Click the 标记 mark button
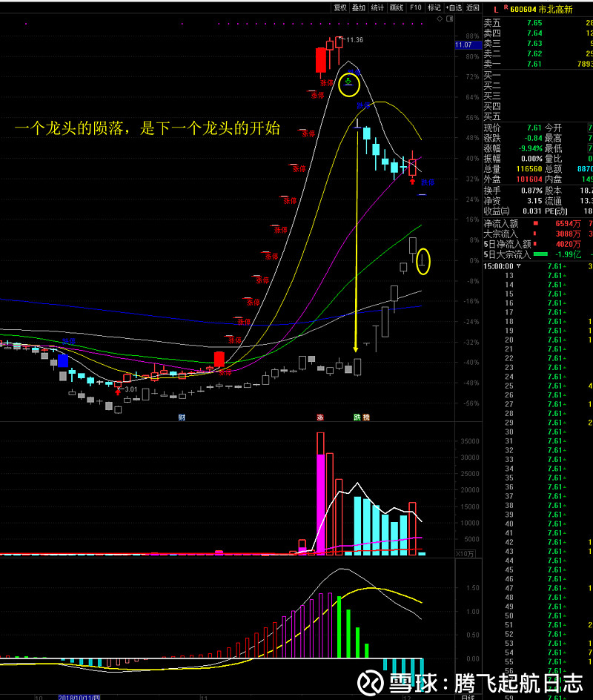The height and width of the screenshot is (700, 593). pyautogui.click(x=434, y=7)
